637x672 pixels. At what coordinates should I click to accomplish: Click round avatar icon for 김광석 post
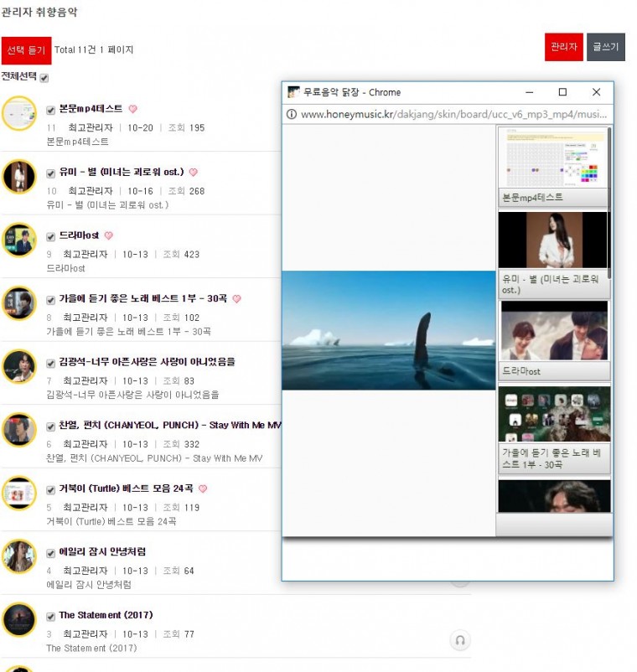pyautogui.click(x=18, y=367)
